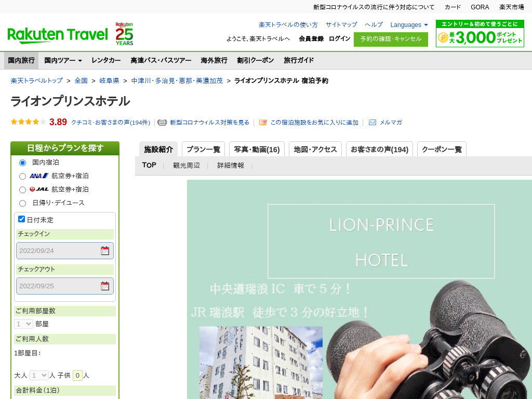Open the adults (大人) count dropdown
Image resolution: width=532 pixels, height=399 pixels.
[x=39, y=375]
